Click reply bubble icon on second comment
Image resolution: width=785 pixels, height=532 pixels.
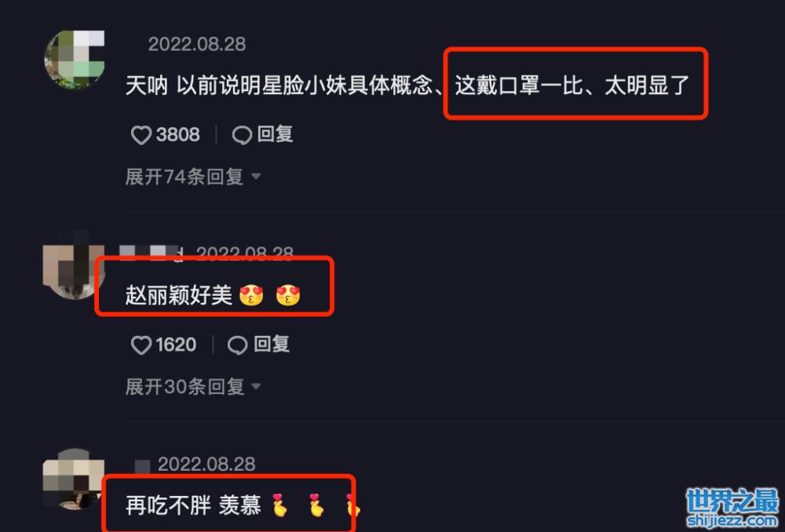(x=238, y=345)
